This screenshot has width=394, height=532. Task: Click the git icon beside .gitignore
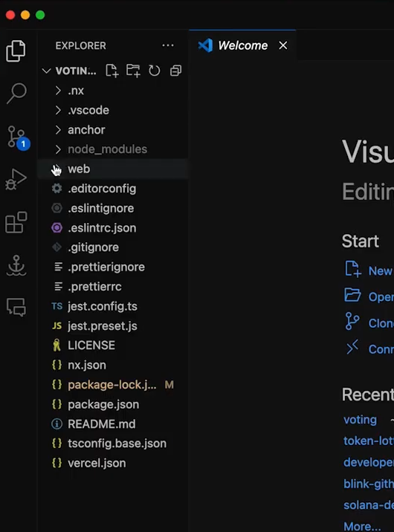(x=56, y=247)
